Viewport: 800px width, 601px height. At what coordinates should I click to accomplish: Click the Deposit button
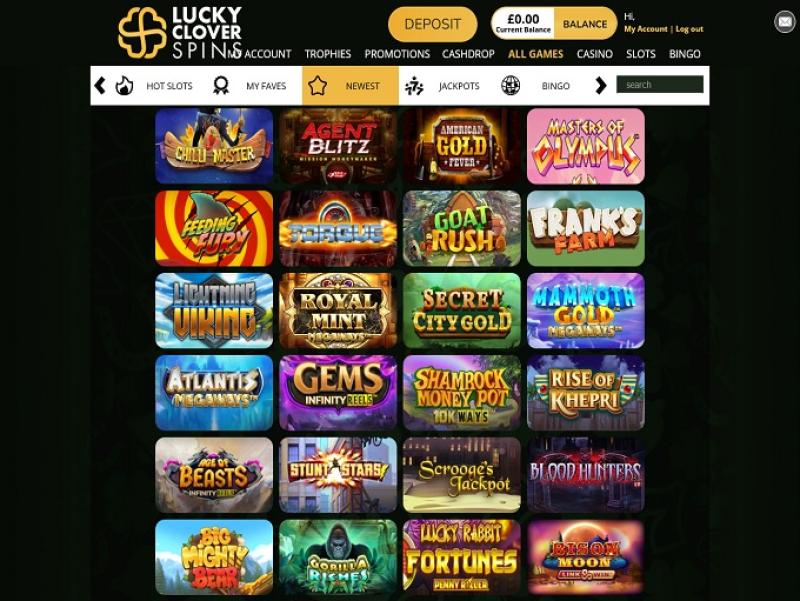pyautogui.click(x=433, y=24)
